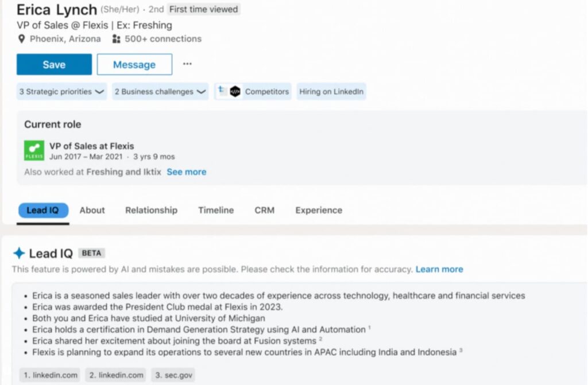Select the Relationship tab
Image resolution: width=588 pixels, height=385 pixels.
[x=151, y=210]
